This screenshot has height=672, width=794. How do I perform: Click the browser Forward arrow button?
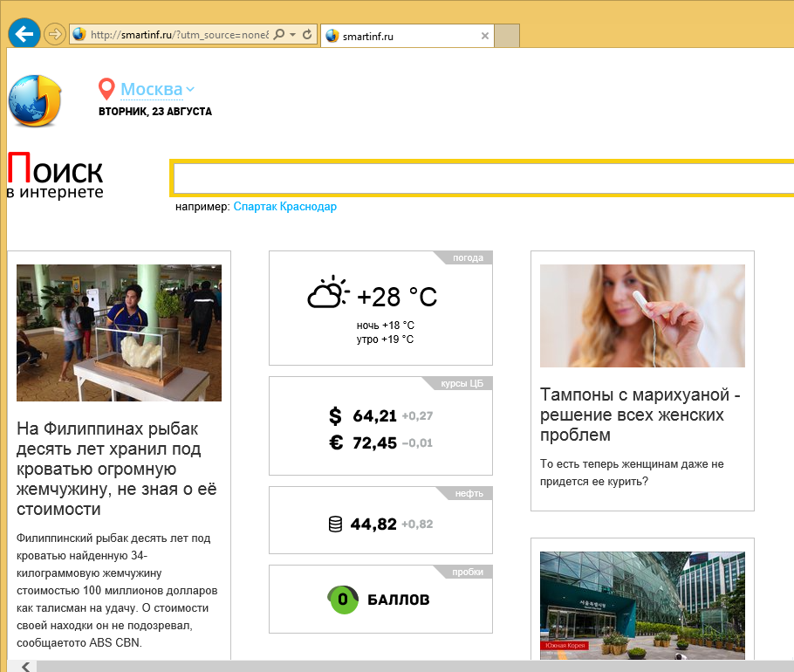(x=54, y=35)
